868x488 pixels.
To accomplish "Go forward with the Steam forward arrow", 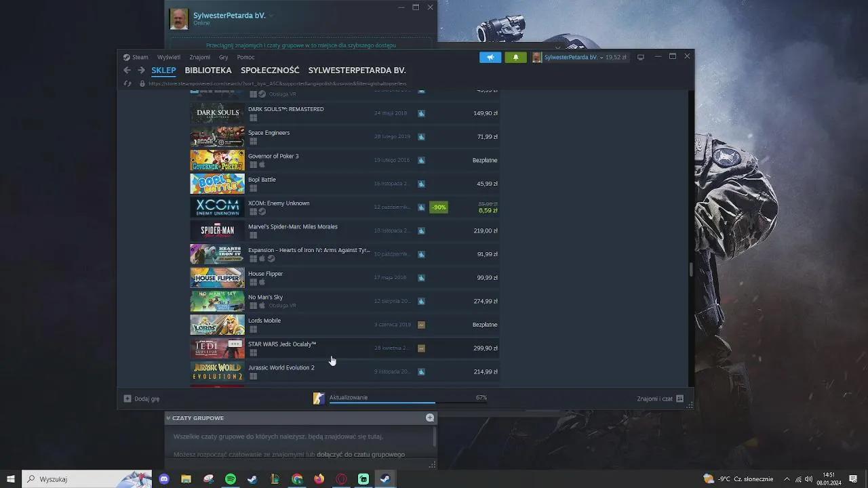I will pos(141,70).
